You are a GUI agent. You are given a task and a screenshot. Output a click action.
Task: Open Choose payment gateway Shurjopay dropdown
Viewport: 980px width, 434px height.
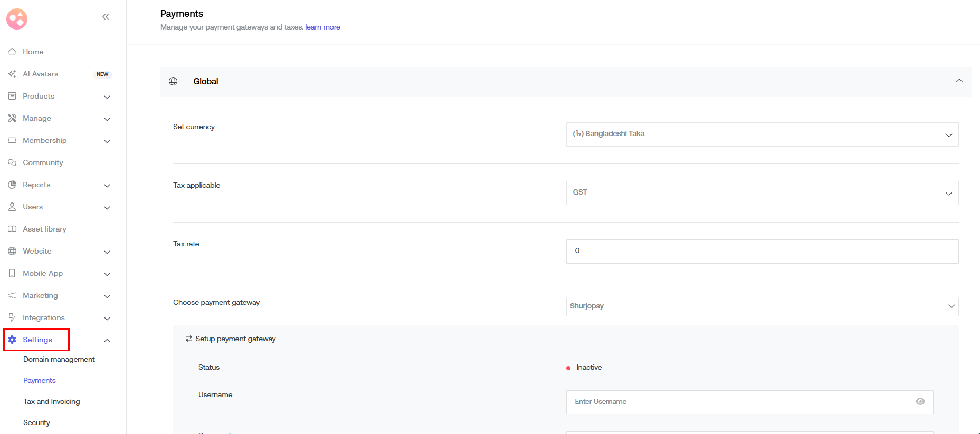[x=762, y=307]
